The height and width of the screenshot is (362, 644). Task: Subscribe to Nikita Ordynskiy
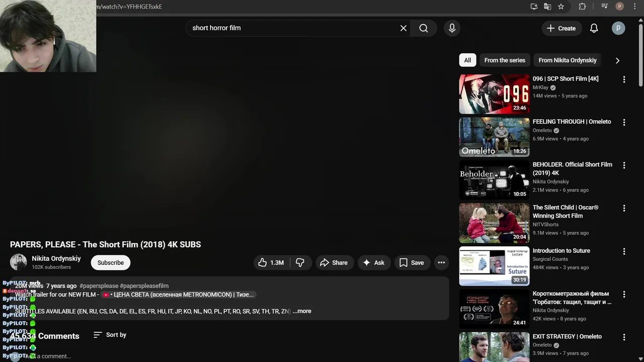click(111, 262)
